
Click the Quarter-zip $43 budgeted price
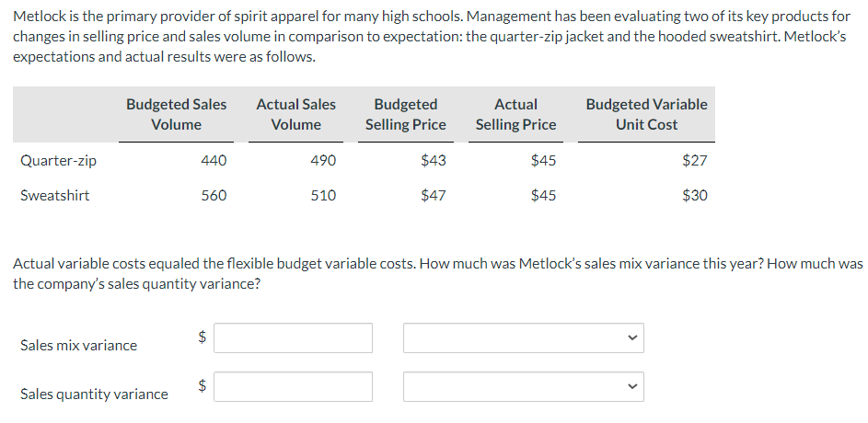point(433,161)
